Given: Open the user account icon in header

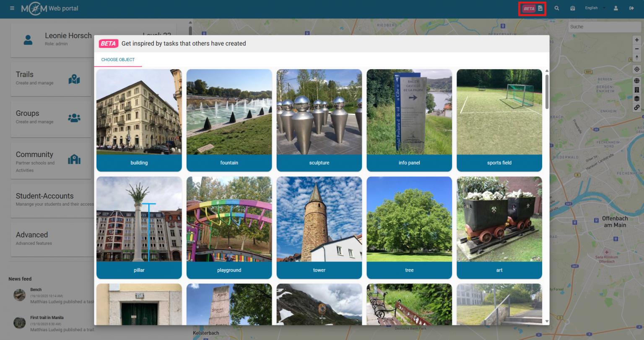Looking at the screenshot, I should click(x=615, y=8).
